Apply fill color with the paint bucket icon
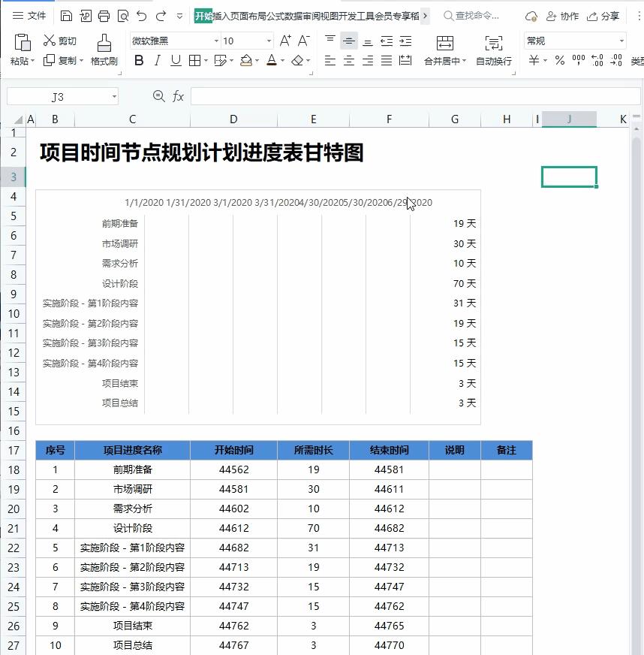The width and height of the screenshot is (644, 655). point(245,59)
